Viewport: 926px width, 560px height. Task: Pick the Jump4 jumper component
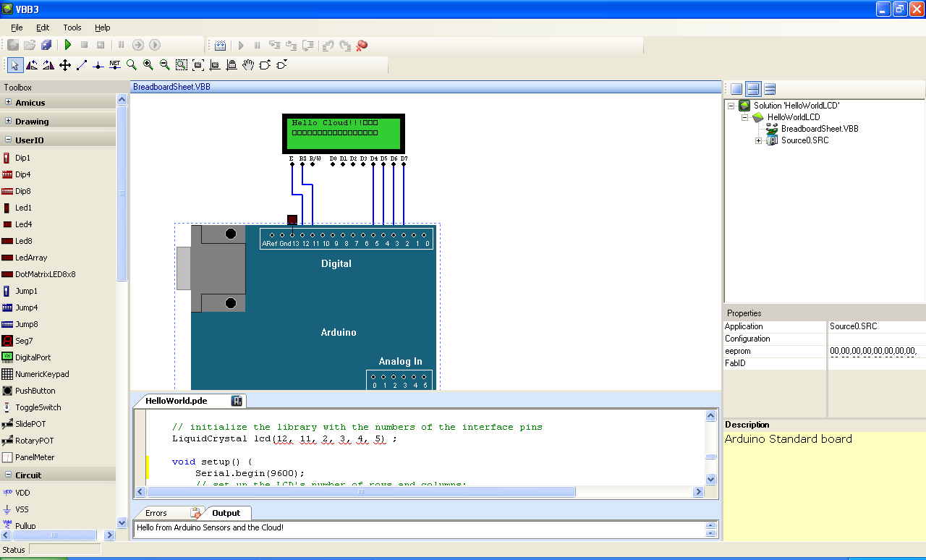26,307
